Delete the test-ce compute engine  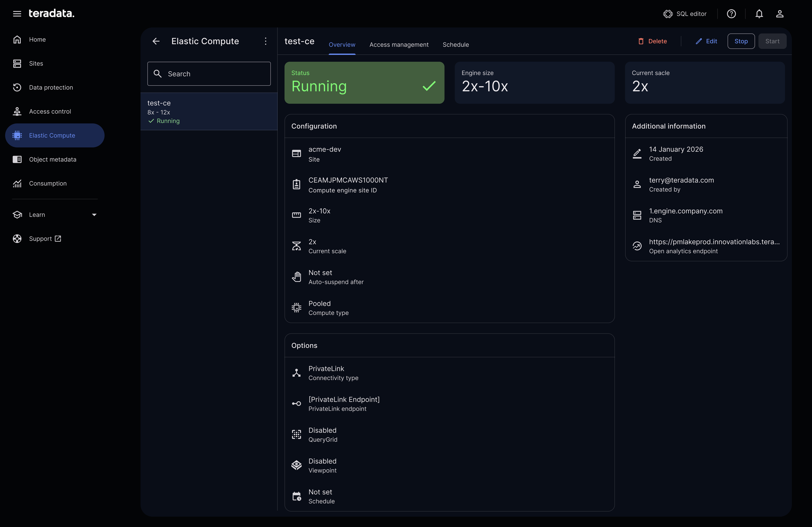pos(652,41)
